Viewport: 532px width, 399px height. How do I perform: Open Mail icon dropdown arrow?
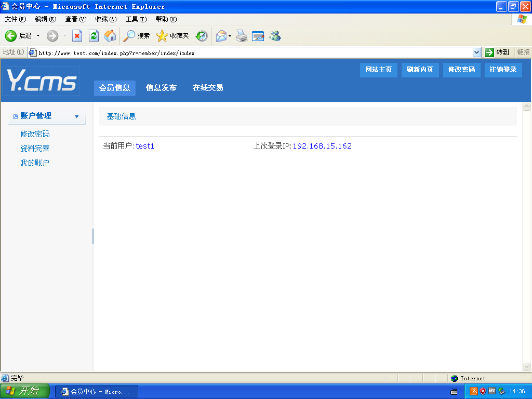(x=230, y=36)
